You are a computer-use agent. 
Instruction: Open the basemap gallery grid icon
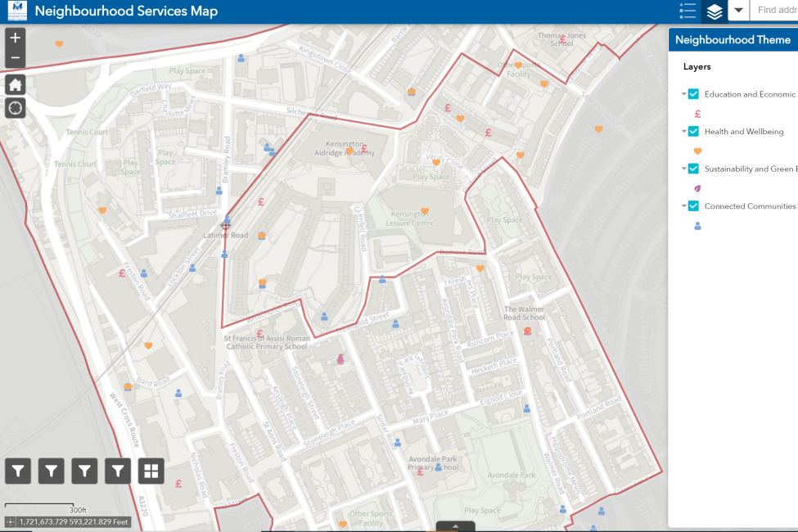(151, 471)
